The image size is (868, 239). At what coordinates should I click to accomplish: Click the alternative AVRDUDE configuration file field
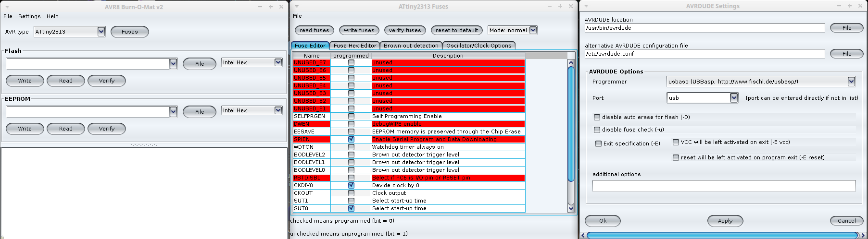tap(704, 54)
